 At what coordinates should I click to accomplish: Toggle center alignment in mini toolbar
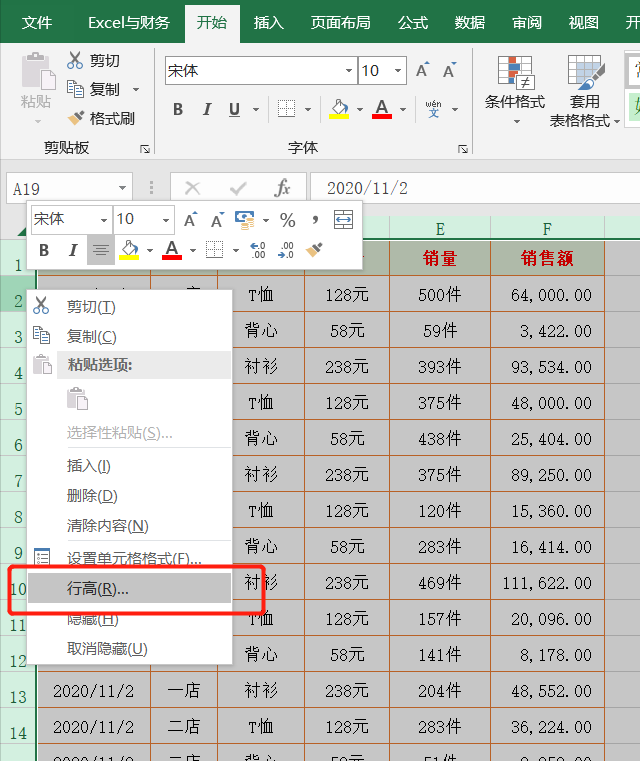click(100, 250)
